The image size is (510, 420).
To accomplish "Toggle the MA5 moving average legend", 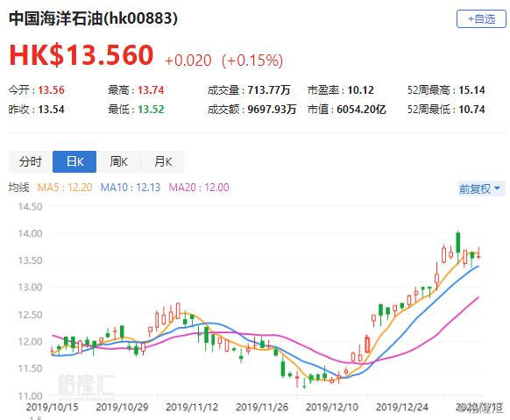I will (65, 188).
